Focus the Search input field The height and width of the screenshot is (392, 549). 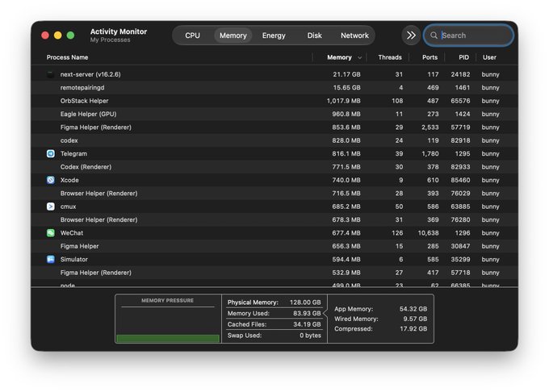coord(468,35)
